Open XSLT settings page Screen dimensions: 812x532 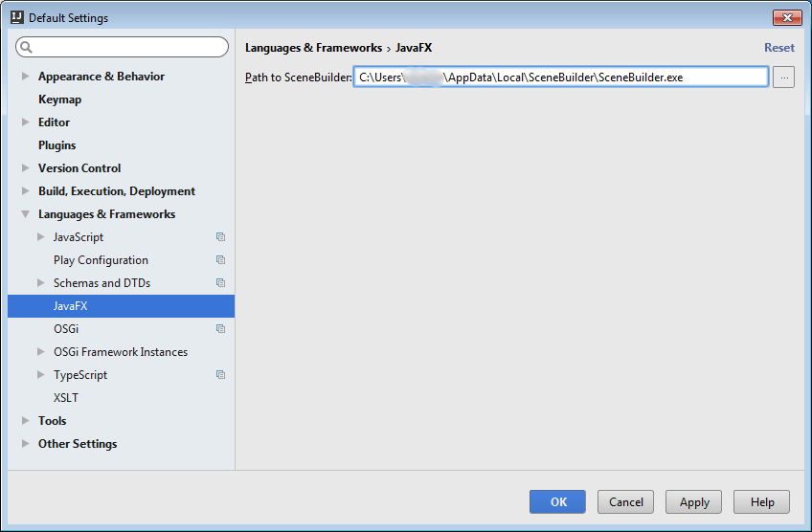point(66,398)
